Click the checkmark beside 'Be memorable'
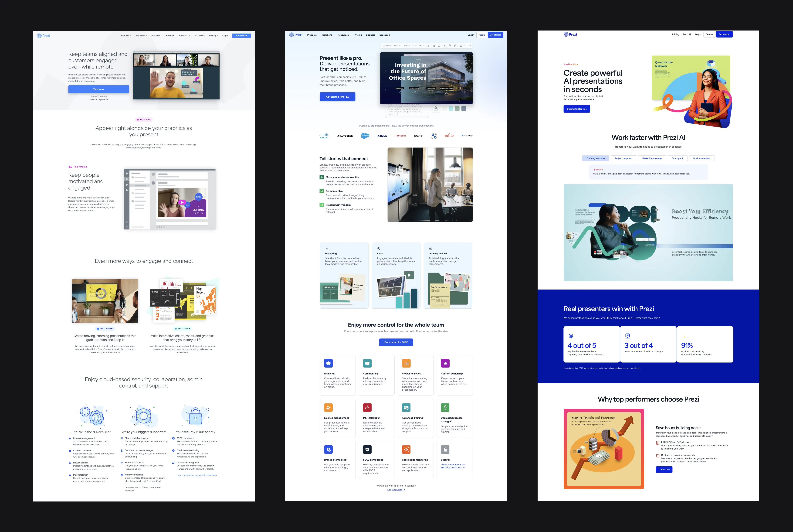This screenshot has width=793, height=532. pos(322,191)
